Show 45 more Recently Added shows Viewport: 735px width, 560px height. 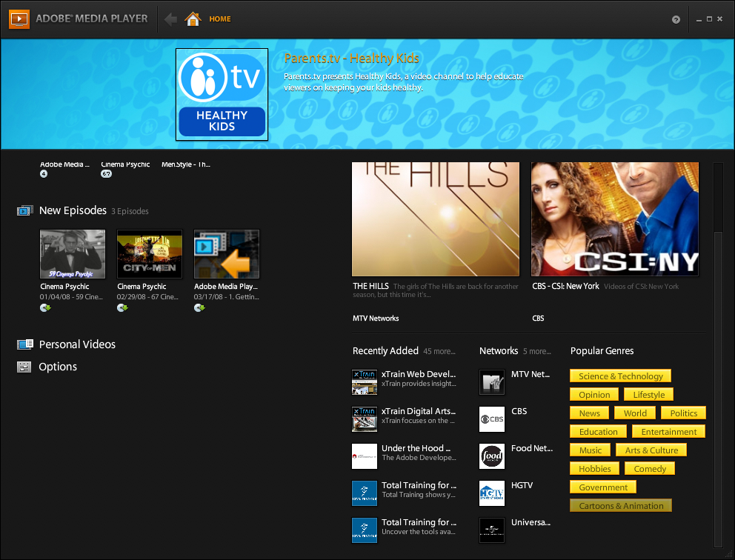439,351
